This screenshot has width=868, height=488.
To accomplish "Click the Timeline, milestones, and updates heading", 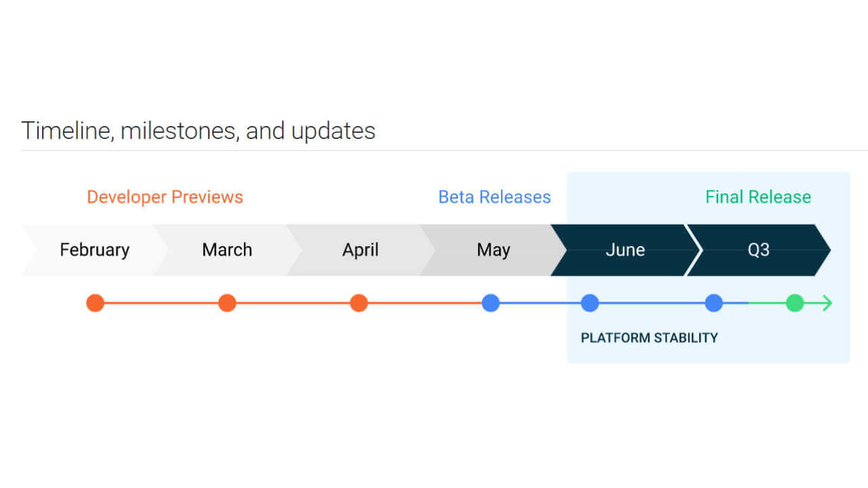I will pyautogui.click(x=198, y=130).
